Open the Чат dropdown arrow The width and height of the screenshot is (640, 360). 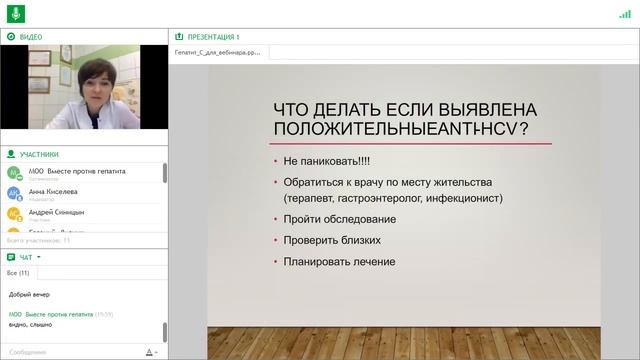point(39,257)
